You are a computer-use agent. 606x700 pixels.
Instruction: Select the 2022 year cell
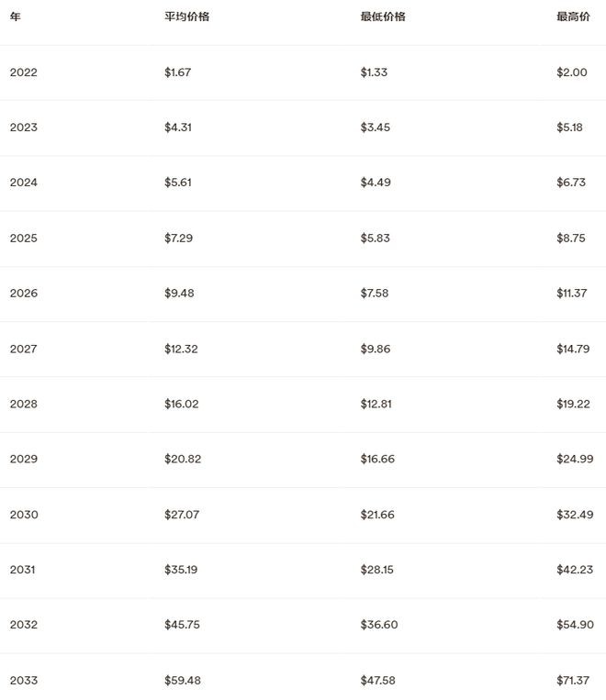click(x=24, y=72)
